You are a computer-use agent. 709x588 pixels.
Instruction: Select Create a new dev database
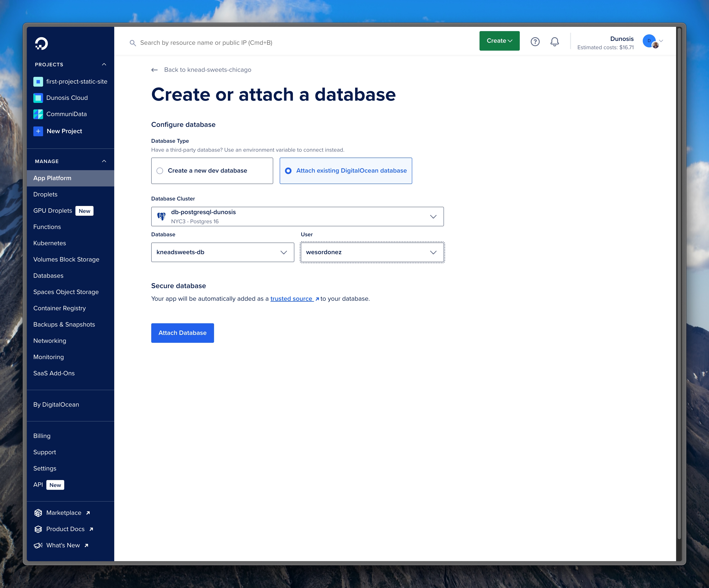coord(160,171)
